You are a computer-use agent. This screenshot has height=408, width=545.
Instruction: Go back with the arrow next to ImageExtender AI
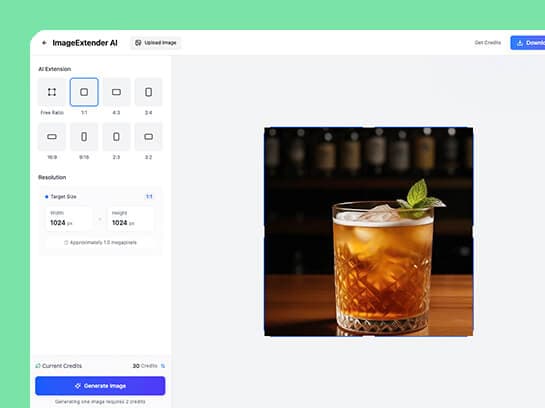click(x=44, y=43)
